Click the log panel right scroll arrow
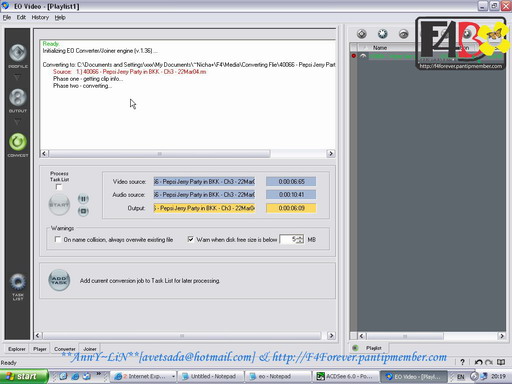 [x=331, y=153]
